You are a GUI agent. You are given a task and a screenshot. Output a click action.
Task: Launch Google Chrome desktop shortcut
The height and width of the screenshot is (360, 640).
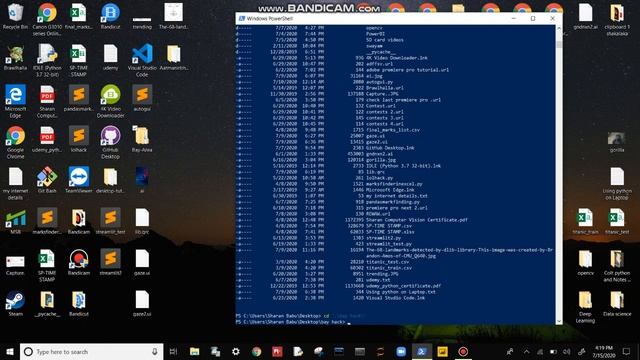15,142
